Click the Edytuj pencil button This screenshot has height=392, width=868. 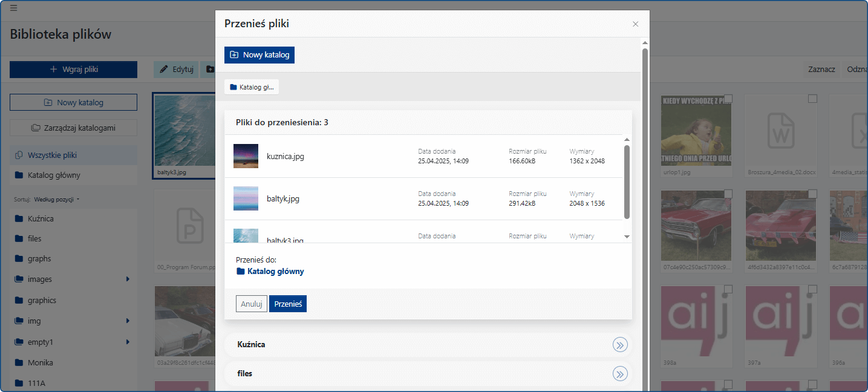pyautogui.click(x=176, y=70)
